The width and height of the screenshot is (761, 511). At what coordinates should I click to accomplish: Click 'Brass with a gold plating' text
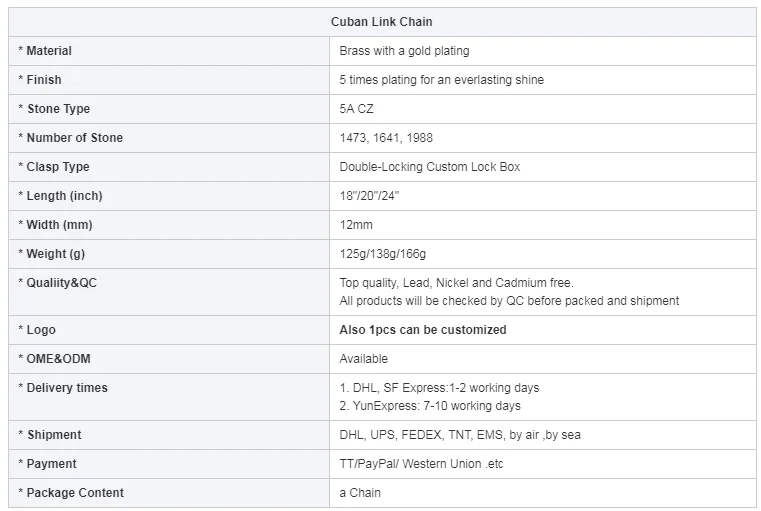click(x=404, y=51)
